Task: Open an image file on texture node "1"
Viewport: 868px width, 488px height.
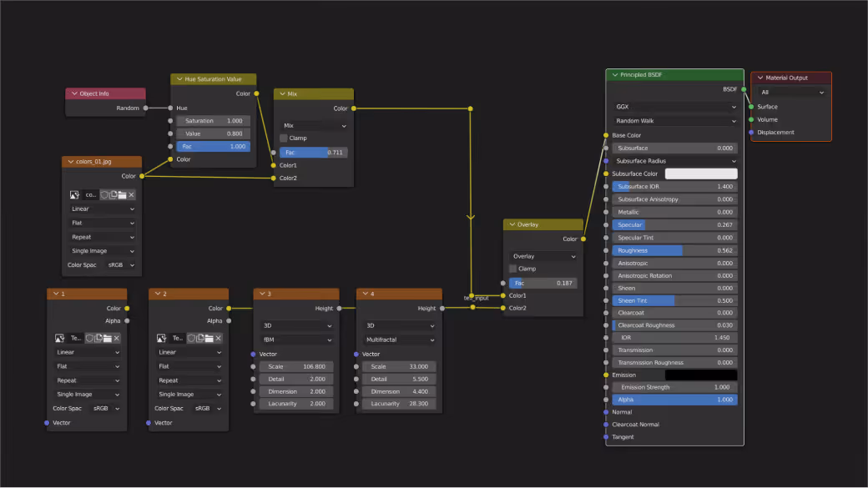Action: (108, 338)
